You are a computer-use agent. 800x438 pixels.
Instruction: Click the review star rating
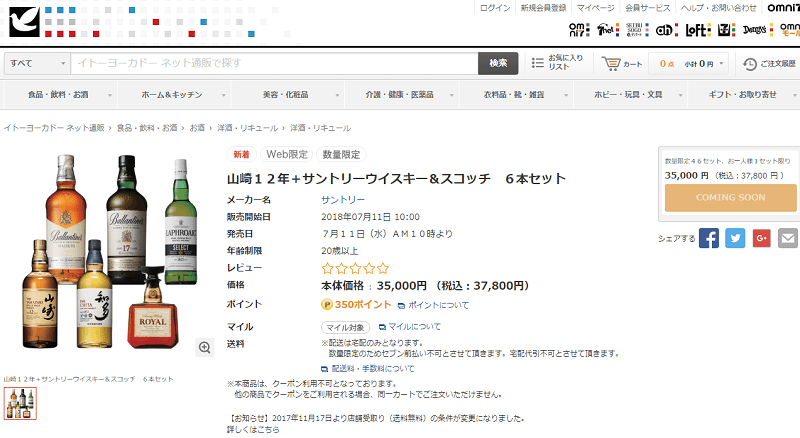click(x=355, y=268)
